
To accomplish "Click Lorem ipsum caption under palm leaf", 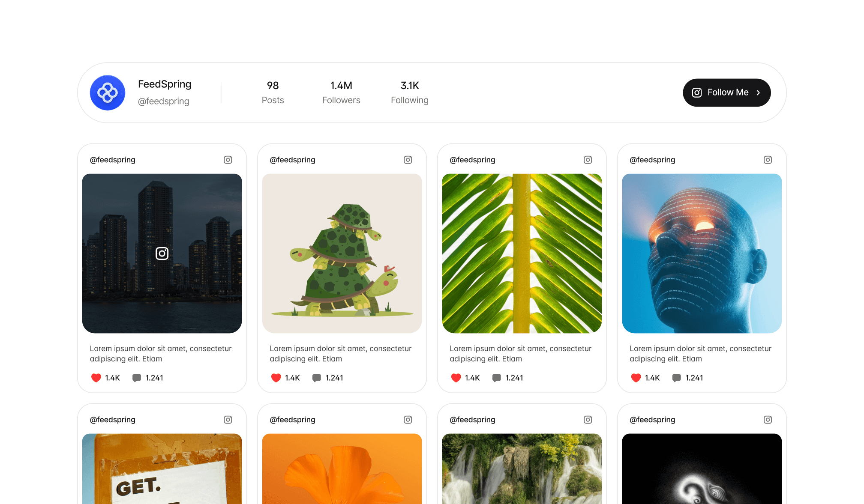I will [x=521, y=354].
